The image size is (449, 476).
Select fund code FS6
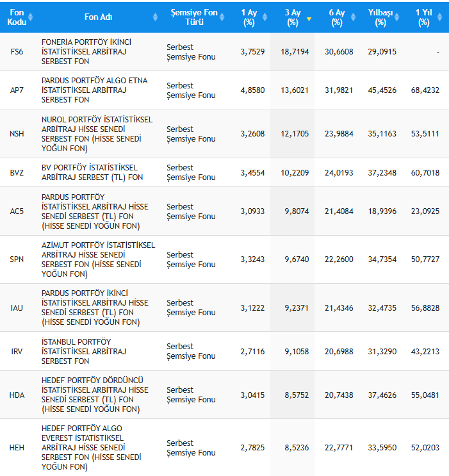tap(17, 52)
